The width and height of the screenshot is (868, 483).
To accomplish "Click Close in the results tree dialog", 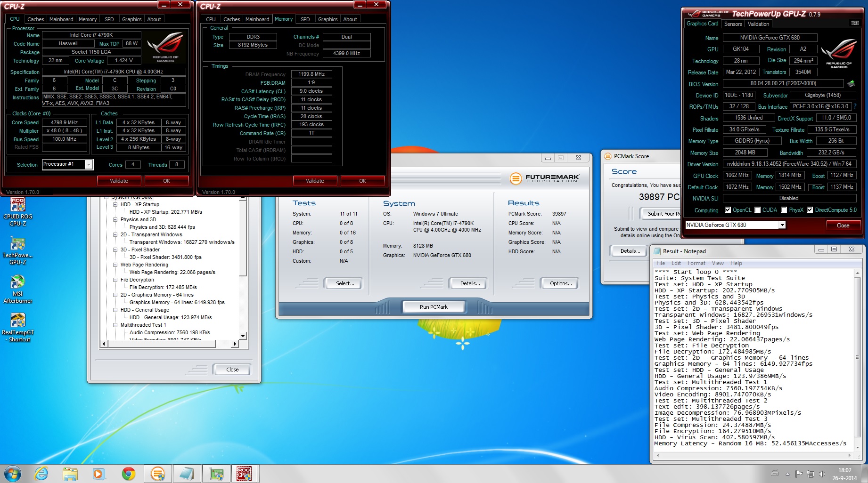I will 232,370.
